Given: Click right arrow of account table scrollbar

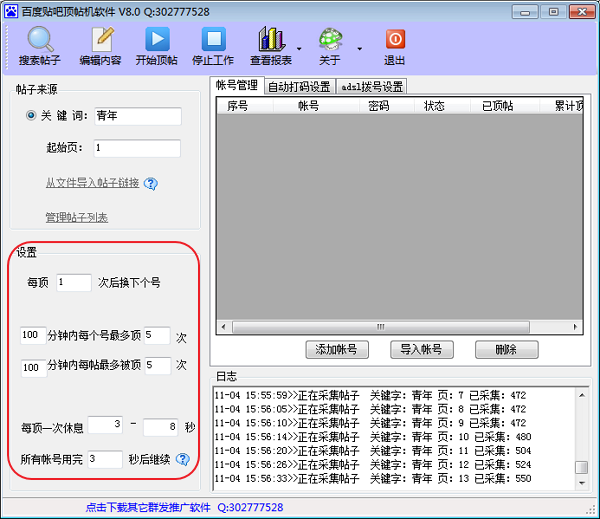Looking at the screenshot, I should 575,327.
